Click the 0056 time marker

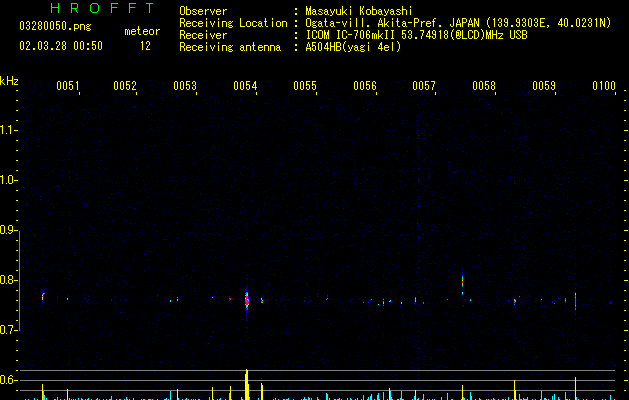coord(365,86)
